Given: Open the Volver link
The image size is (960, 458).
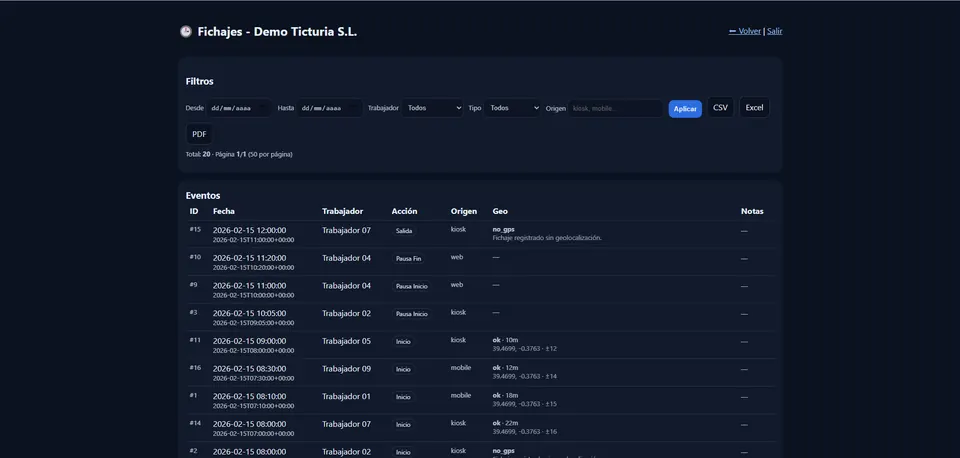Looking at the screenshot, I should click(x=744, y=31).
